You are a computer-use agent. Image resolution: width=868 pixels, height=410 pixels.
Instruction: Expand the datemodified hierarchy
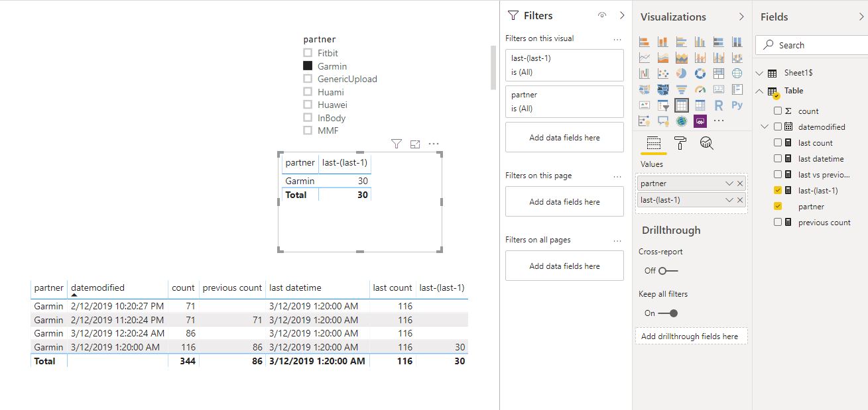click(x=765, y=127)
